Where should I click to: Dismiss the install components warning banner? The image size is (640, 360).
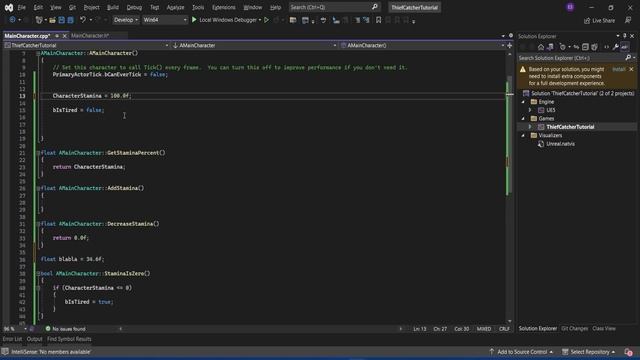pos(631,69)
